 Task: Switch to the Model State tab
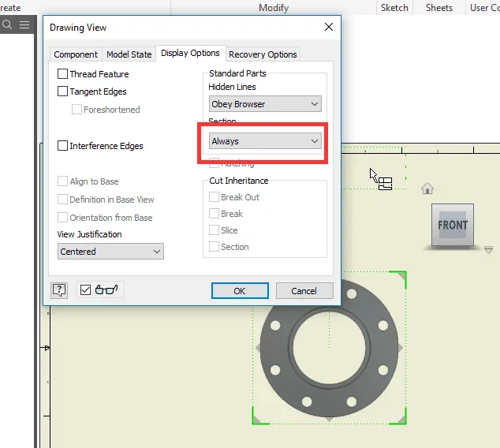point(129,54)
